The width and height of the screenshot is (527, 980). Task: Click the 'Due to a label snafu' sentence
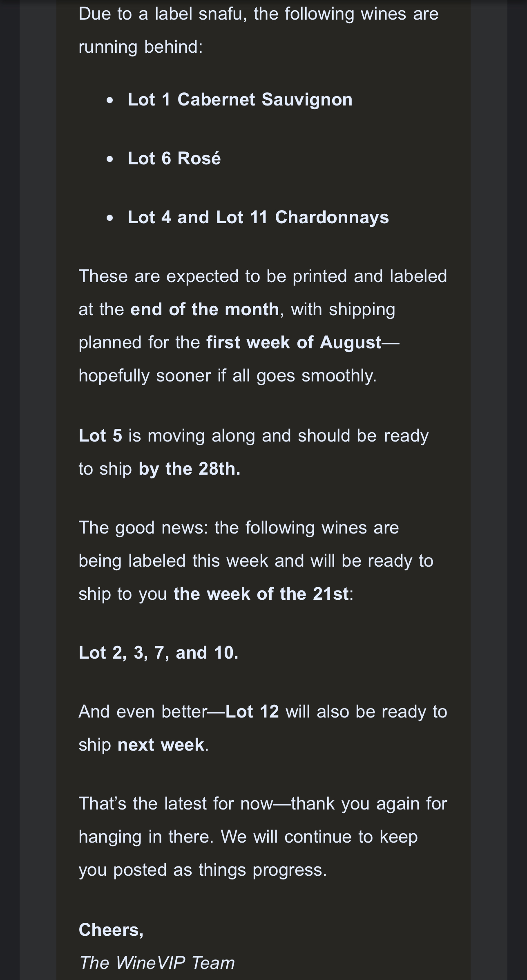click(259, 30)
